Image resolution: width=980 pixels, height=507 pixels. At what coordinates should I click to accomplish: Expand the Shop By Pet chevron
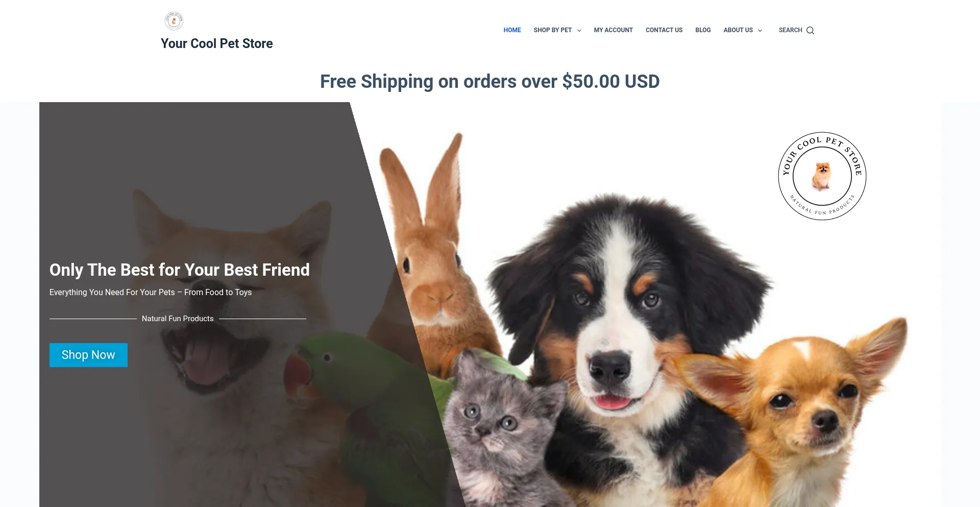tap(579, 31)
